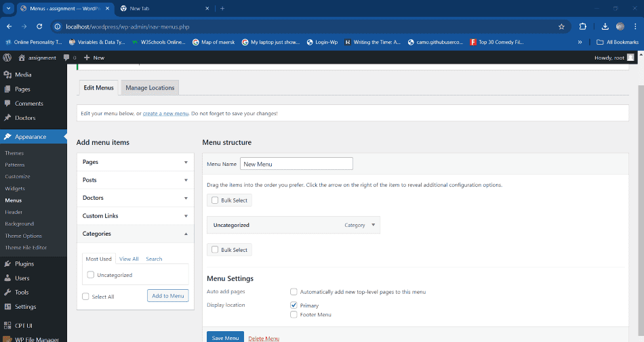Open Users via its person icon

pyautogui.click(x=7, y=278)
